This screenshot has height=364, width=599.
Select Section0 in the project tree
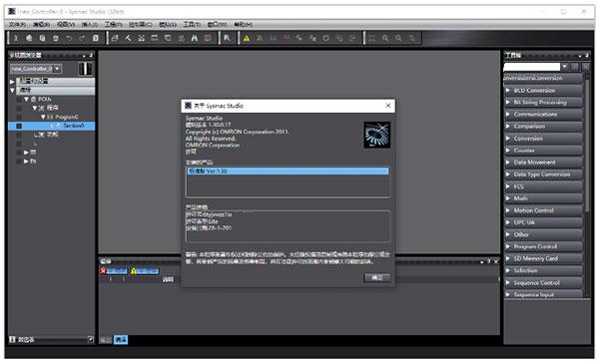tap(73, 126)
